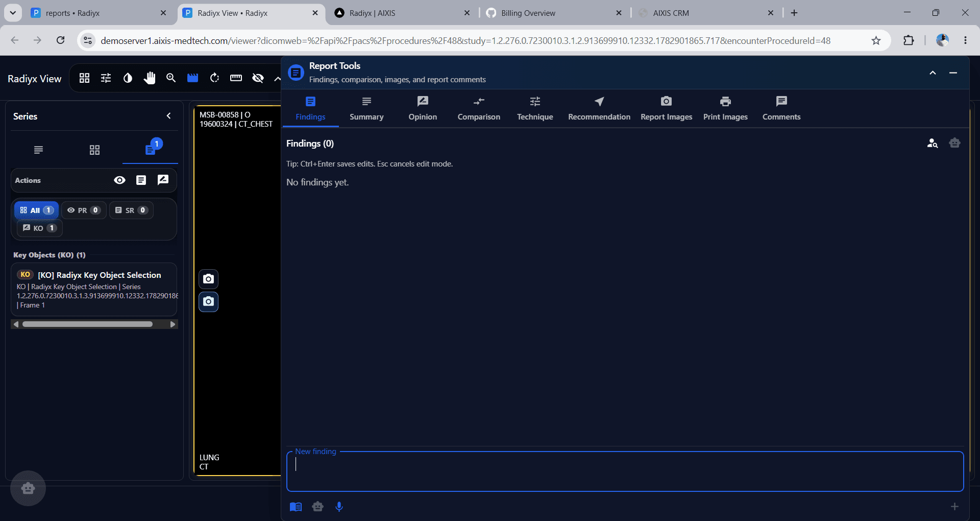Click the robot AI icon beside Findings header
The height and width of the screenshot is (521, 980).
pyautogui.click(x=954, y=144)
